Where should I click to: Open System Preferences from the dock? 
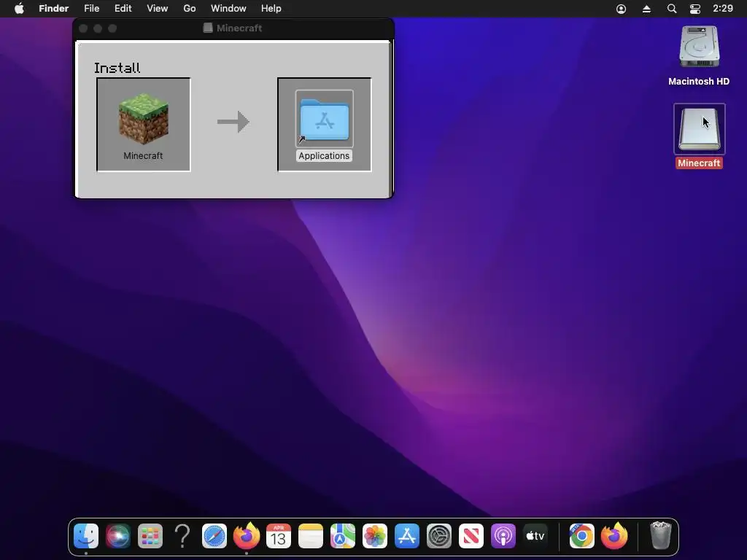(x=438, y=536)
